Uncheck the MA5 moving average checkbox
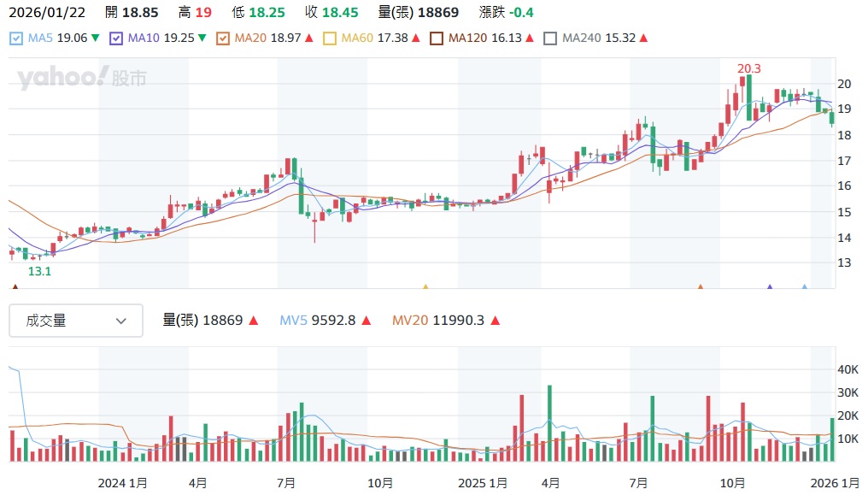This screenshot has width=868, height=495. tap(17, 38)
